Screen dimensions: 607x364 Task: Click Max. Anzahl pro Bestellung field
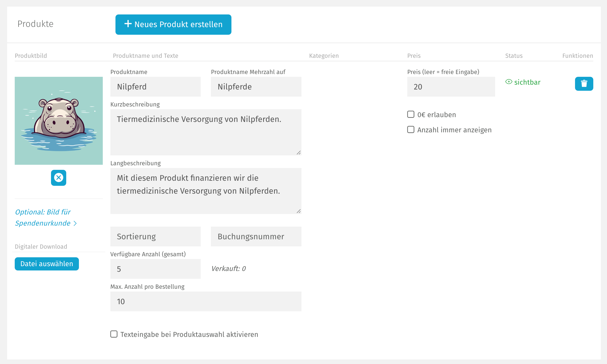pyautogui.click(x=206, y=301)
